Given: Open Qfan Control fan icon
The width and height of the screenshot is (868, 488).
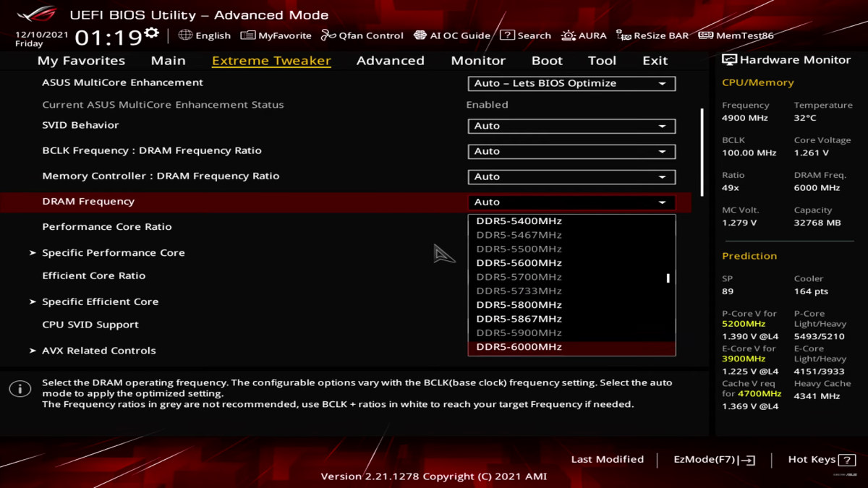Looking at the screenshot, I should pos(328,35).
